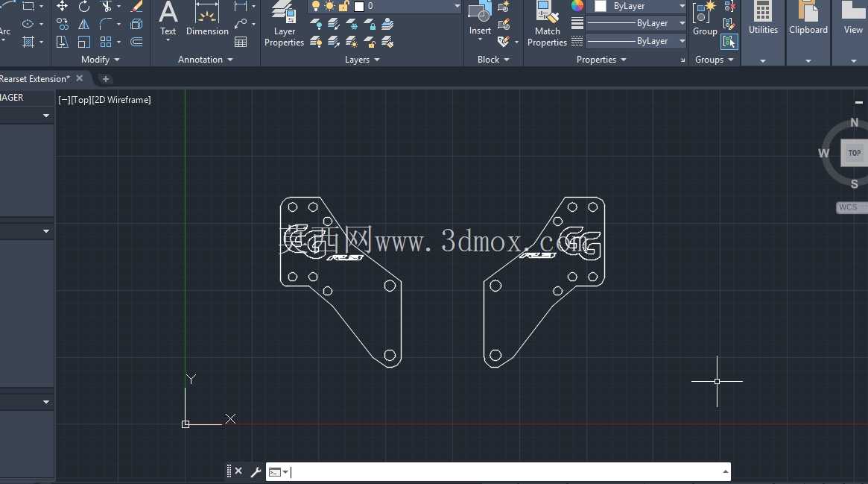Toggle Group Selection on/off button
868x484 pixels.
[729, 42]
